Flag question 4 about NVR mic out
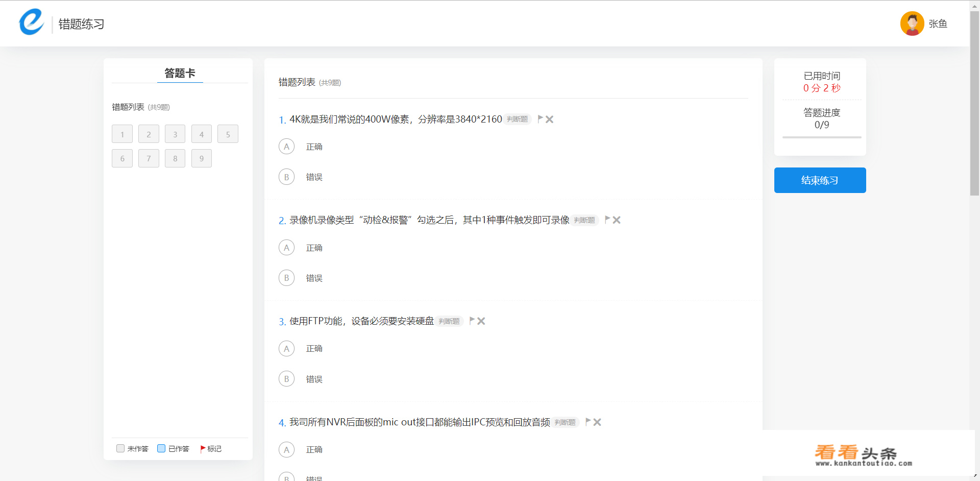This screenshot has width=980, height=481. point(588,422)
